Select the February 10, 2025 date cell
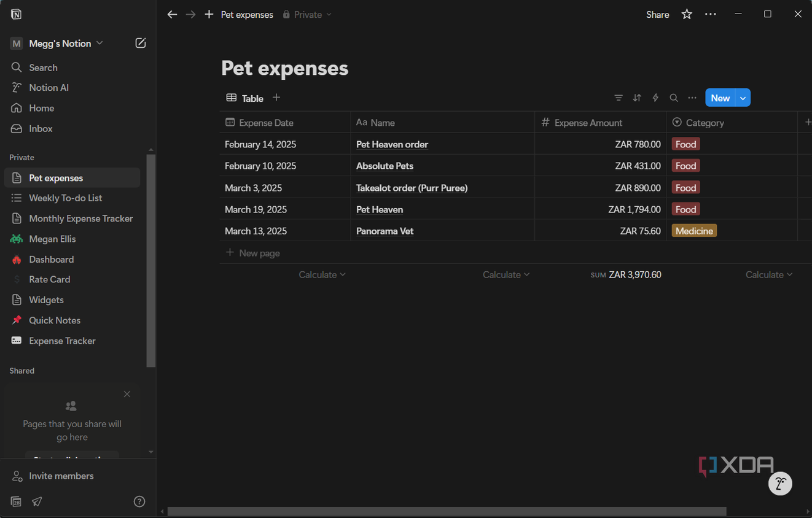This screenshot has width=812, height=518. [x=285, y=166]
